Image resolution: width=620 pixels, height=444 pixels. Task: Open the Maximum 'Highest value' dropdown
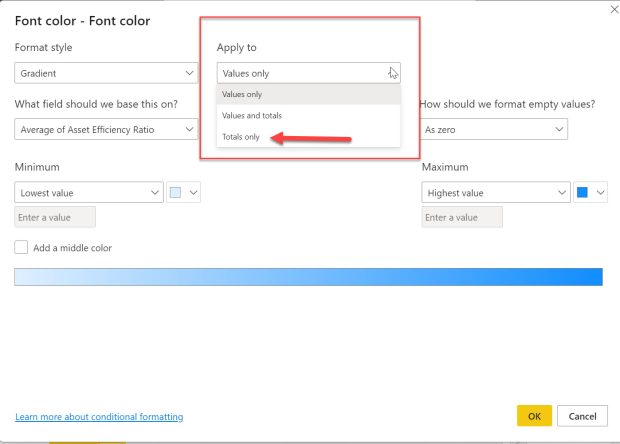495,192
